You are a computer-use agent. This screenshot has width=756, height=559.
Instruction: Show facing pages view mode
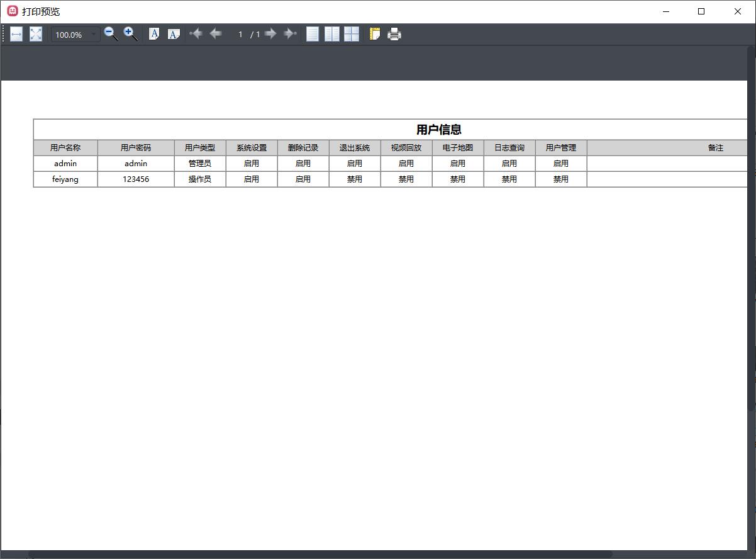pos(332,34)
